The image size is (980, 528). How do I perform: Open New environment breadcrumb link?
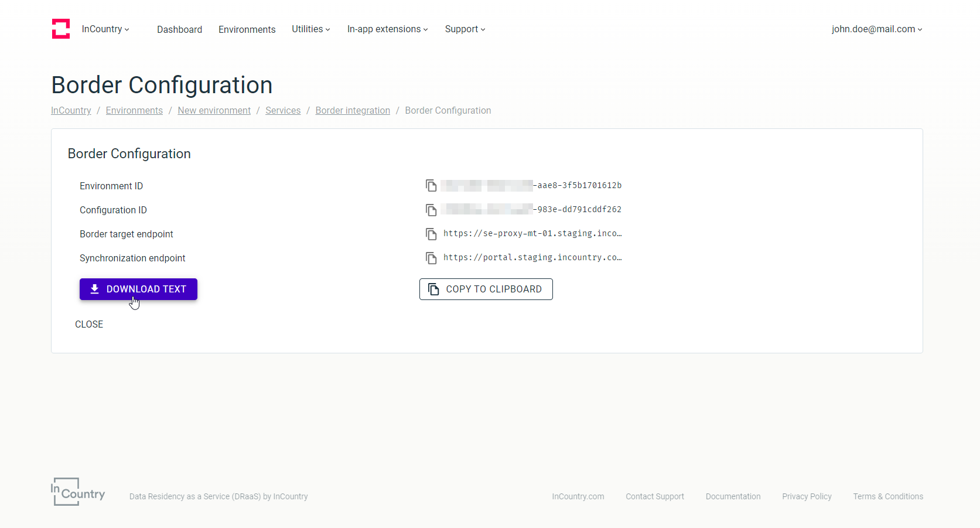tap(214, 111)
